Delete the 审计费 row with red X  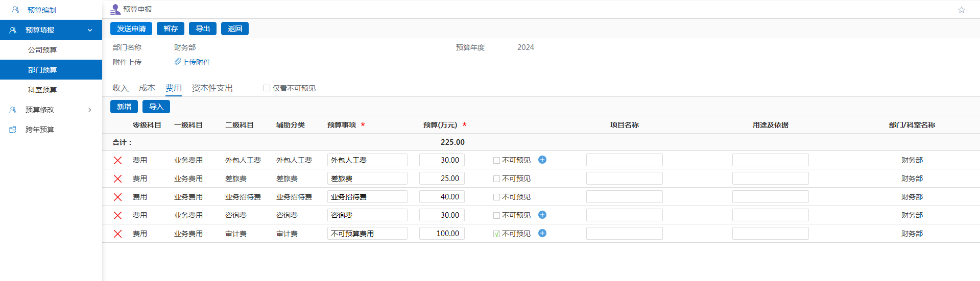coord(117,234)
